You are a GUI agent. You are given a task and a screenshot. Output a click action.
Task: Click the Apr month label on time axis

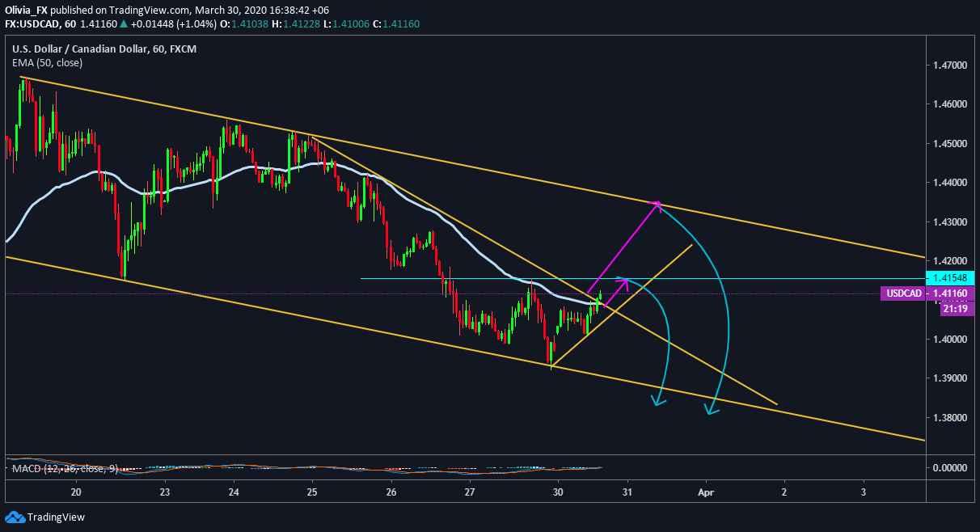pos(706,492)
